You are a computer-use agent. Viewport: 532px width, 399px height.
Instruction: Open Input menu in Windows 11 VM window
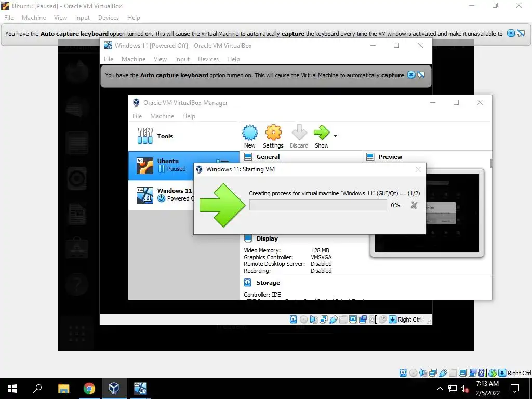click(182, 59)
